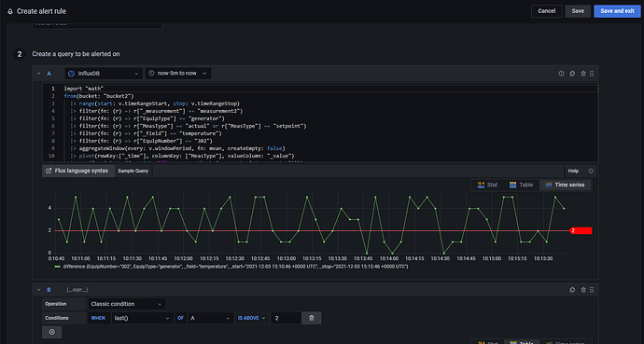644x344 pixels.
Task: Switch preview to Table view
Action: coord(521,185)
